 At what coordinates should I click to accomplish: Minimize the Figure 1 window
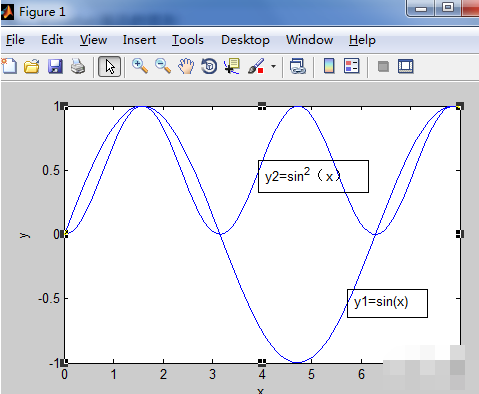click(421, 8)
